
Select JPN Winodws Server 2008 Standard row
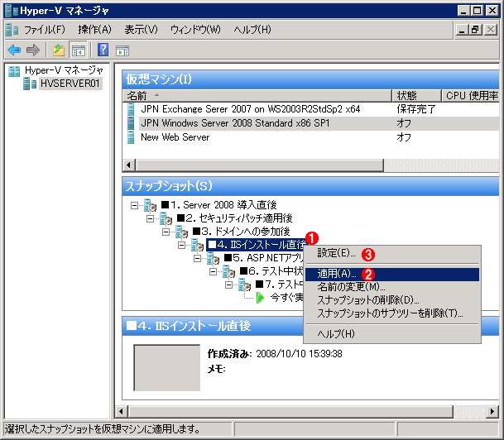point(311,123)
